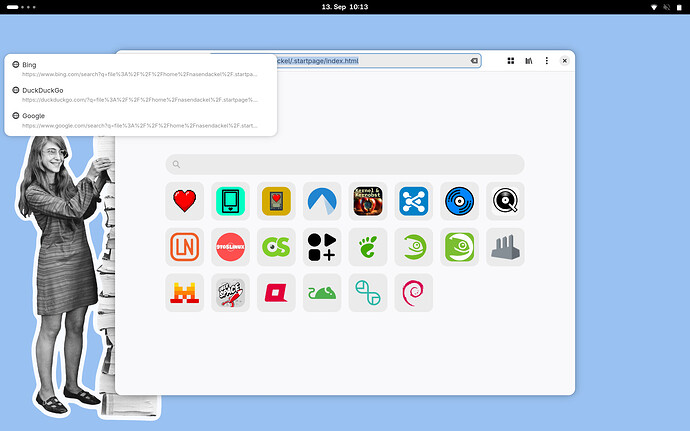Open the green CS eye tile
Screen dimensions: 690x431
point(276,247)
